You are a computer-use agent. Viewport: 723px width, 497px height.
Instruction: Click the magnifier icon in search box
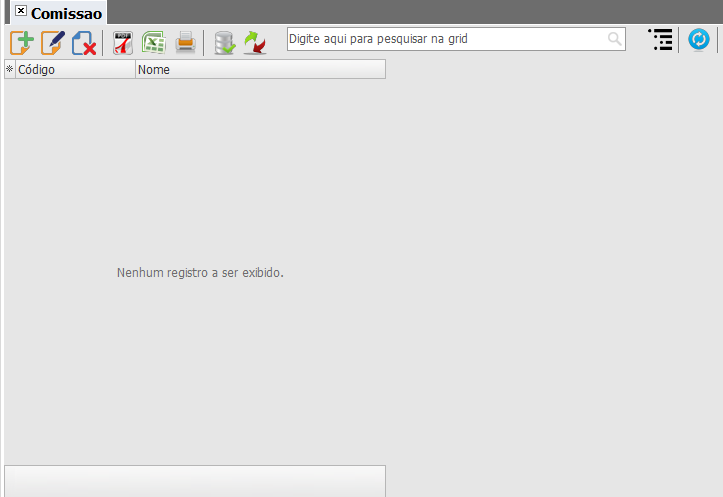[614, 39]
